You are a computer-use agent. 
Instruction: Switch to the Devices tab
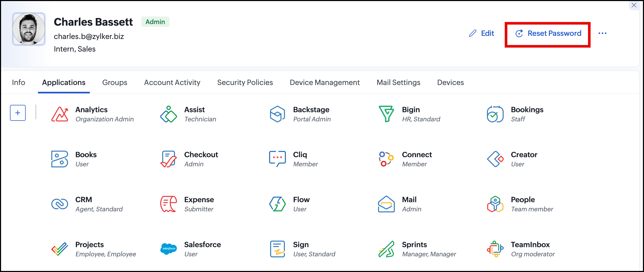451,82
